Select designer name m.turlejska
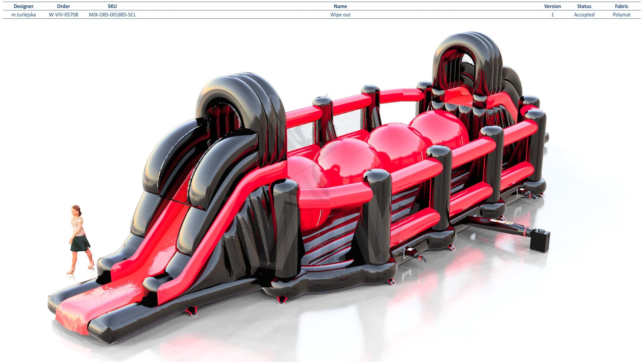 tap(23, 15)
